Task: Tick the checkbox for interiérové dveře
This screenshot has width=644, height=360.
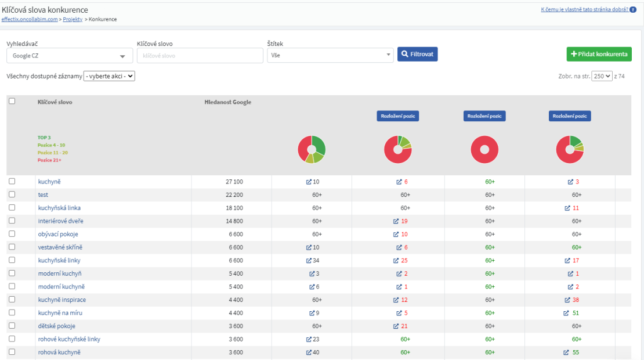Action: [12, 221]
